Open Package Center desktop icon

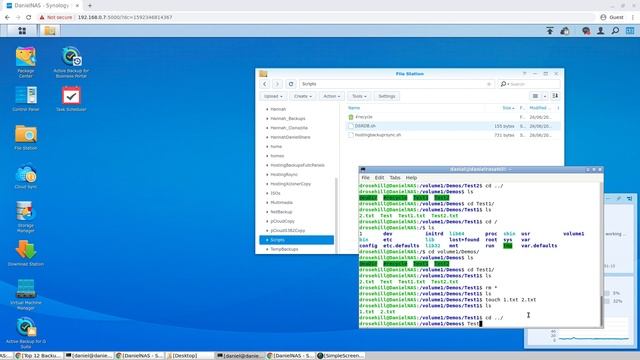tap(26, 62)
